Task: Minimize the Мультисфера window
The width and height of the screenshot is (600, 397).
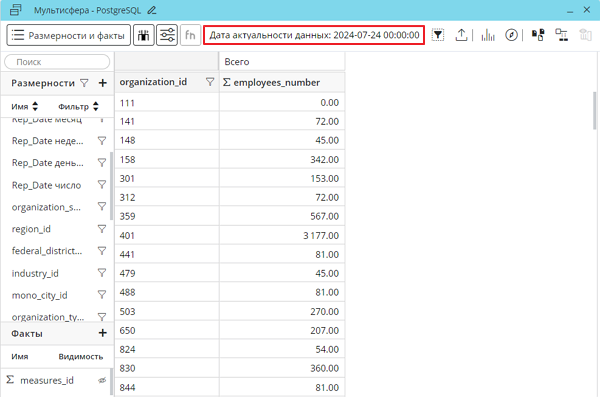Action: click(570, 11)
